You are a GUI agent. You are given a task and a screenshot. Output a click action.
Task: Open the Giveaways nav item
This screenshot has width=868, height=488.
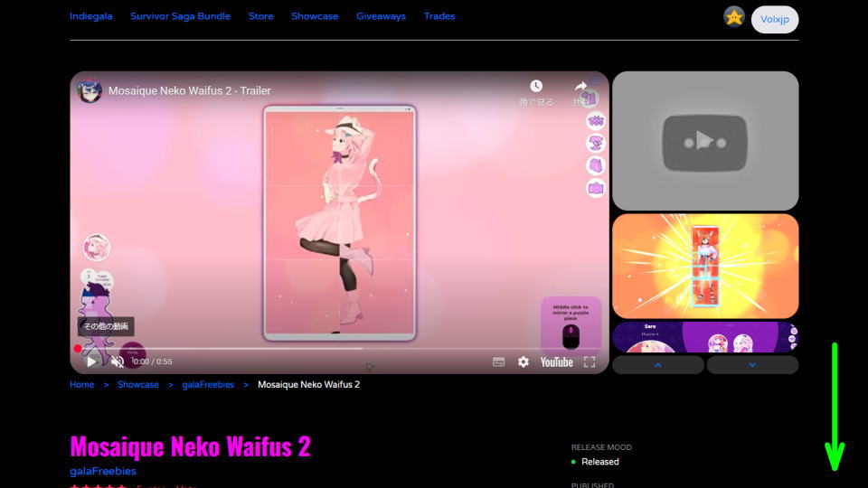(381, 16)
